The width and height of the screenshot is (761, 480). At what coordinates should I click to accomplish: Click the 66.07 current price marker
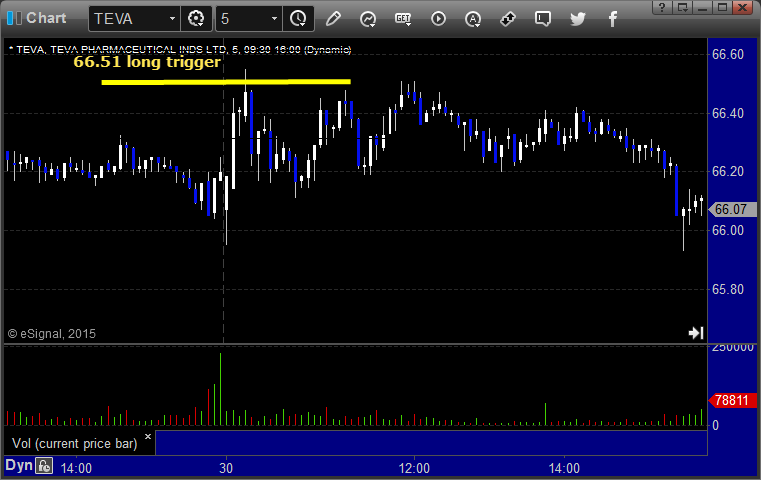pos(732,209)
